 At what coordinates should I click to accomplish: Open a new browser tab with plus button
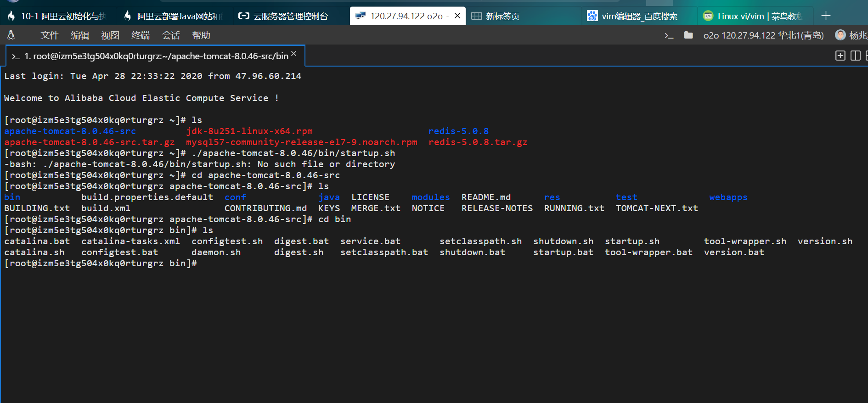point(826,16)
